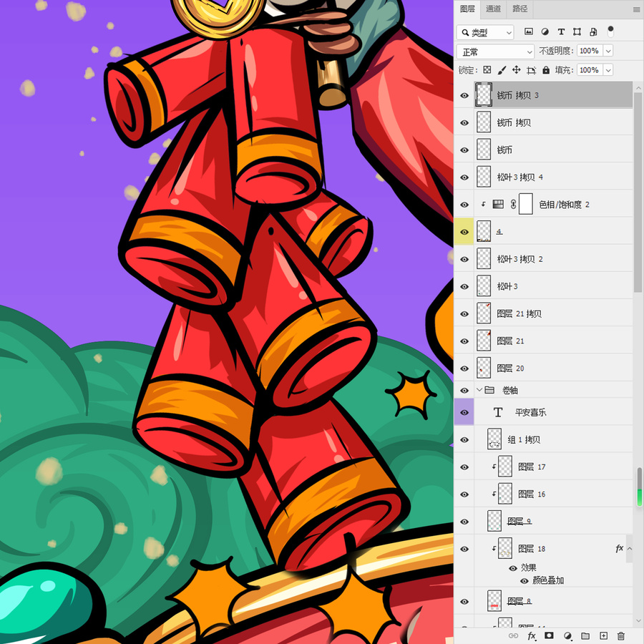Toggle 颜色叠加 effect visibility
644x644 pixels.
tap(524, 581)
